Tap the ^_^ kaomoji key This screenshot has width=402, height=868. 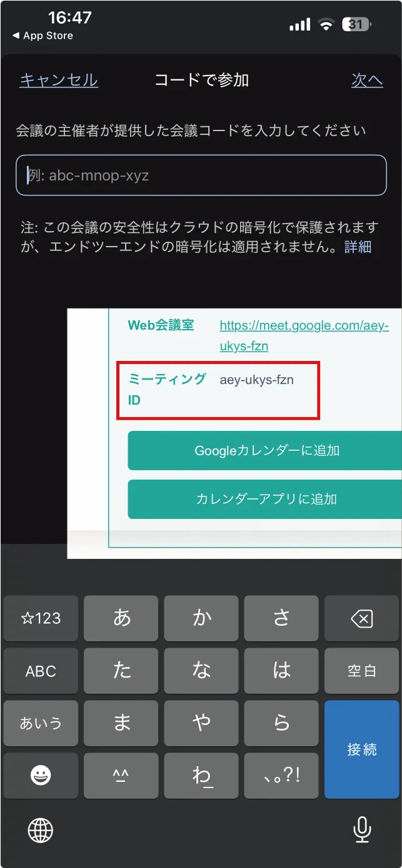(x=121, y=776)
